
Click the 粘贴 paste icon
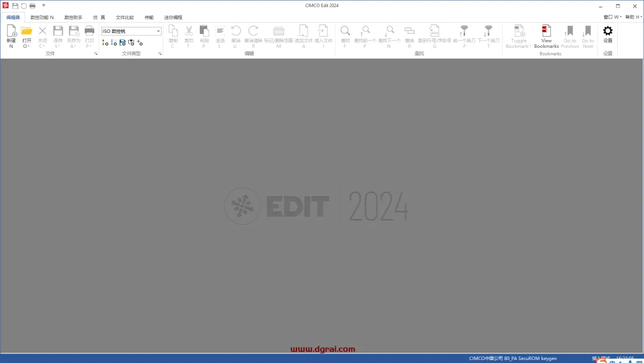pos(204,31)
